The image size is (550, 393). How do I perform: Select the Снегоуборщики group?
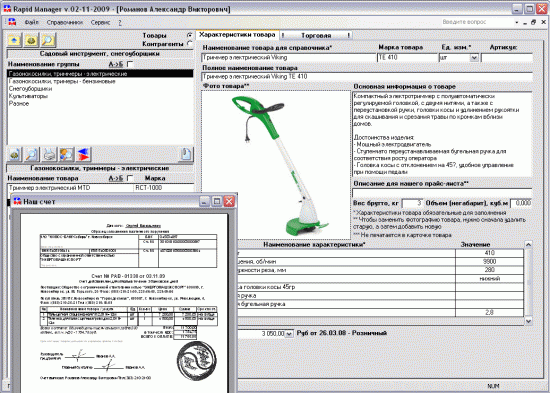[x=100, y=89]
